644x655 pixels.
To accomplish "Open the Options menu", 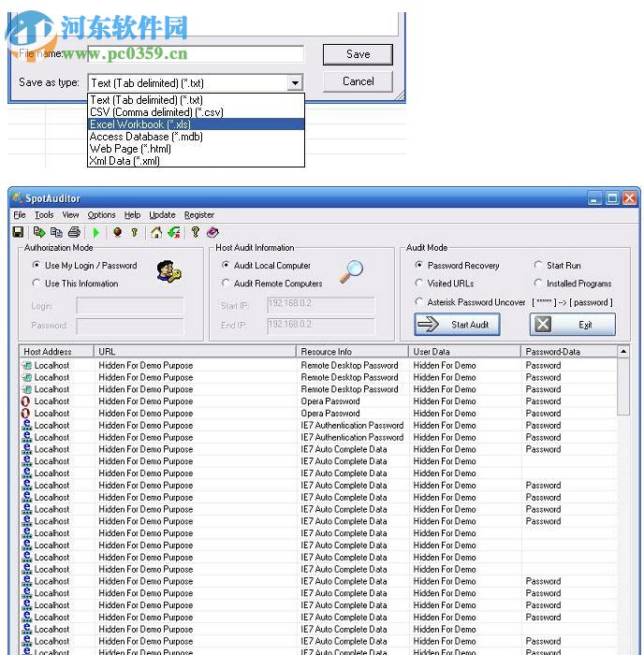I will tap(101, 214).
